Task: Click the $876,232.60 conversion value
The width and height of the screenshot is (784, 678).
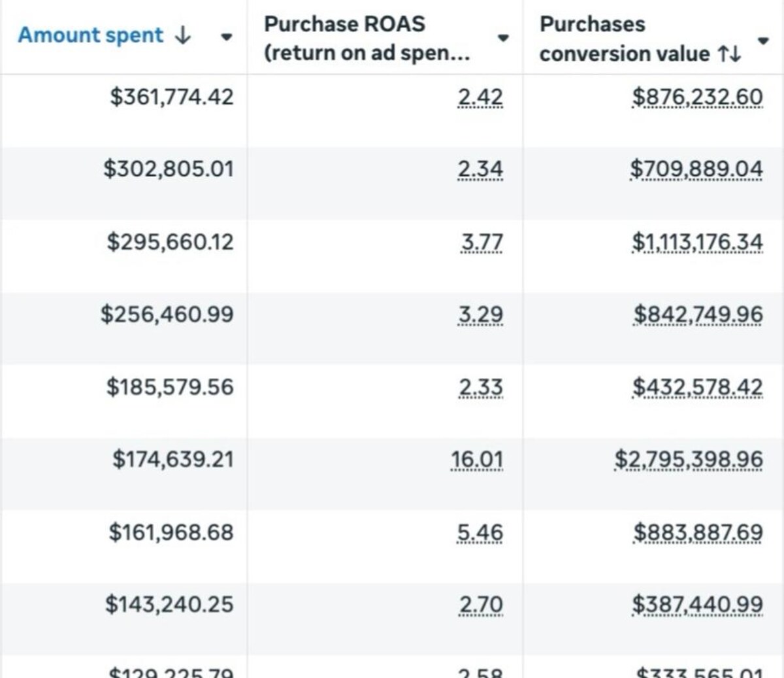Action: coord(697,97)
